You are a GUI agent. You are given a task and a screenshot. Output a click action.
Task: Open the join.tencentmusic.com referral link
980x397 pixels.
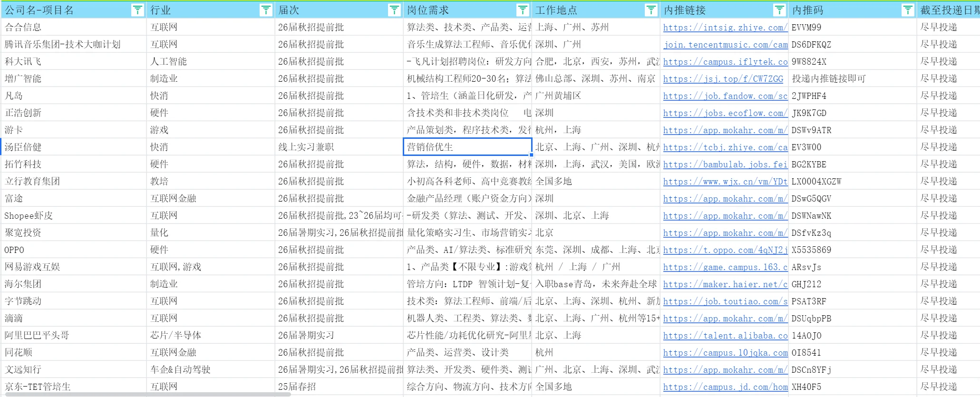(725, 45)
